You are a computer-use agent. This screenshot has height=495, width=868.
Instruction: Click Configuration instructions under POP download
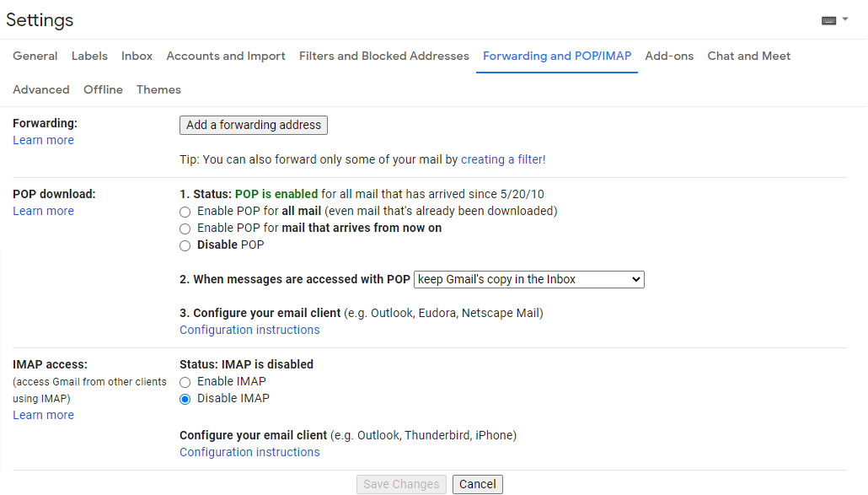[249, 330]
